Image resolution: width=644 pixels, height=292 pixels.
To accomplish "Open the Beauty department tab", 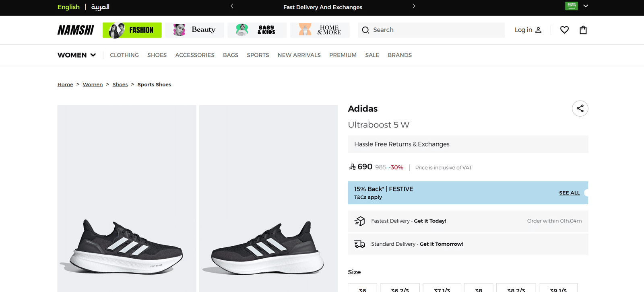I will pos(194,30).
